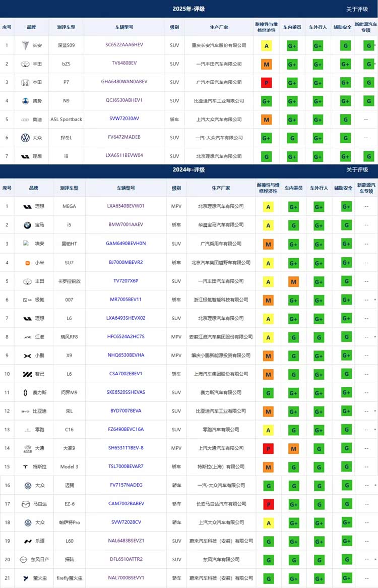This screenshot has height=588, width=378.
Task: Click the Xpeng (小鹏) brand logo
Action: (27, 356)
